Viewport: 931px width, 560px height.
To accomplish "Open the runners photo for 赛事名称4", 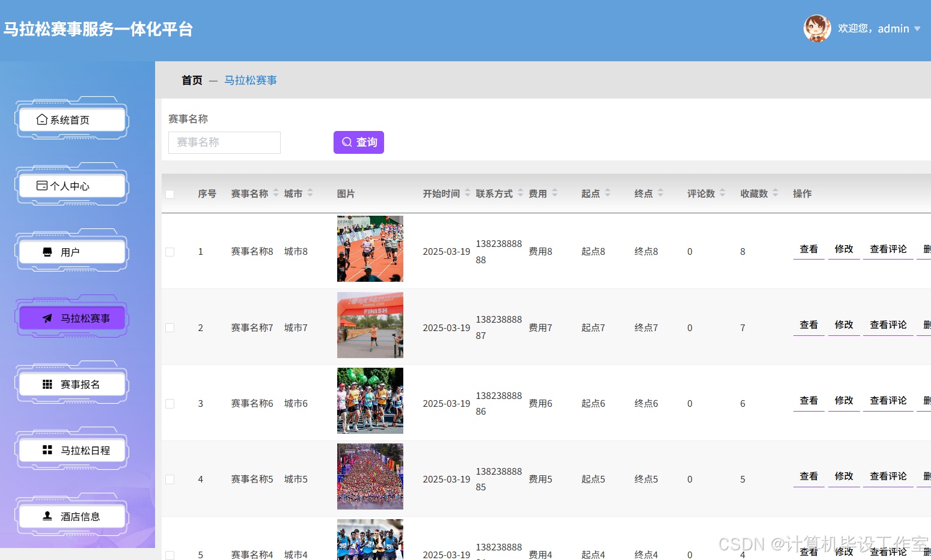I will 370,540.
